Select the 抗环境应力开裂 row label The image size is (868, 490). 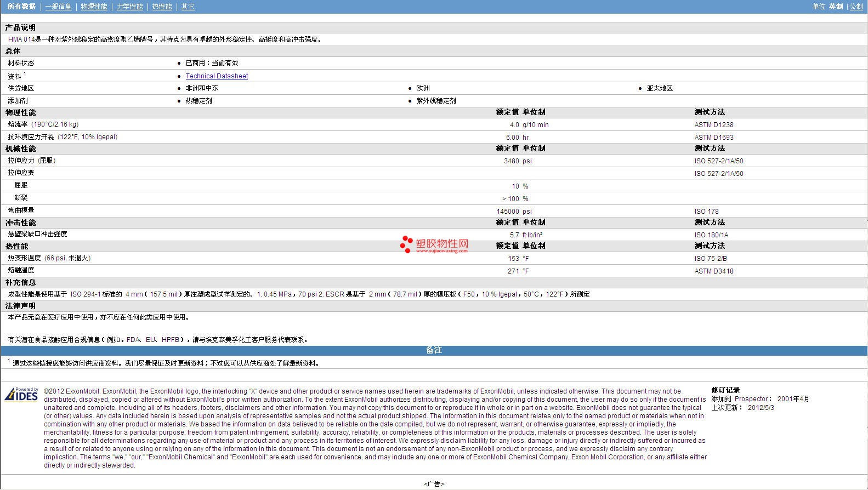pos(63,137)
